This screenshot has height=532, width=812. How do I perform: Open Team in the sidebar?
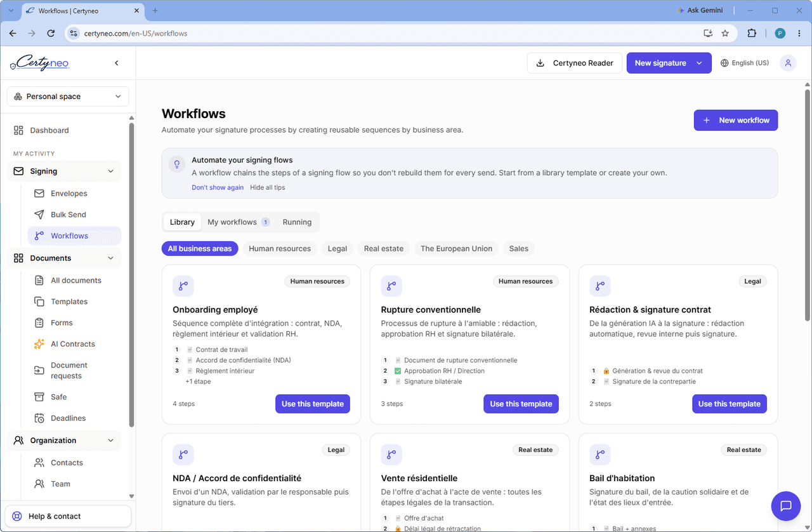click(x=74, y=484)
